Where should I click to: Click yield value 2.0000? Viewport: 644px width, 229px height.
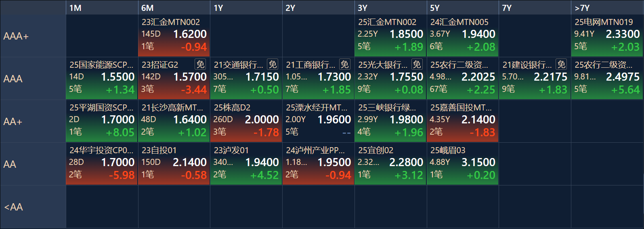tap(262, 120)
